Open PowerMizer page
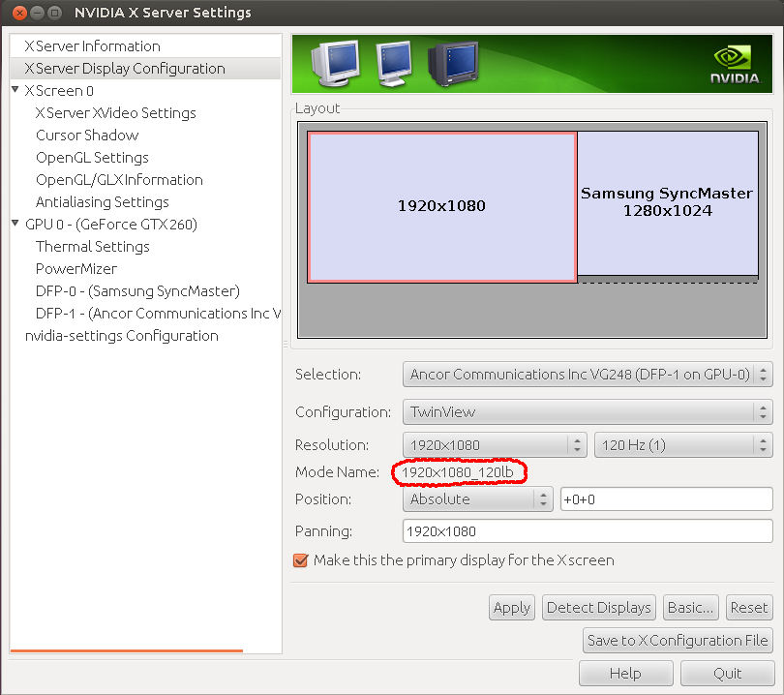The width and height of the screenshot is (784, 695). click(x=76, y=269)
